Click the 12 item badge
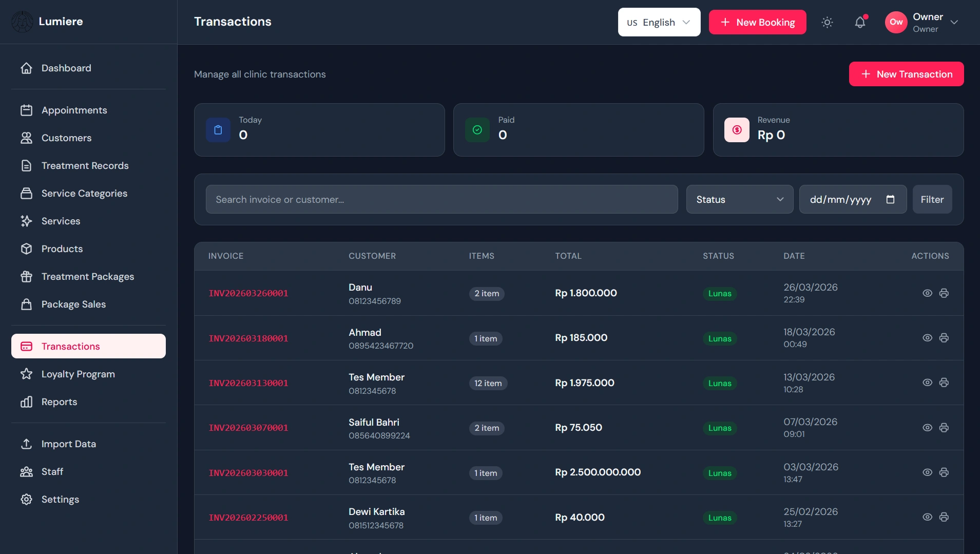The width and height of the screenshot is (980, 554). [488, 383]
